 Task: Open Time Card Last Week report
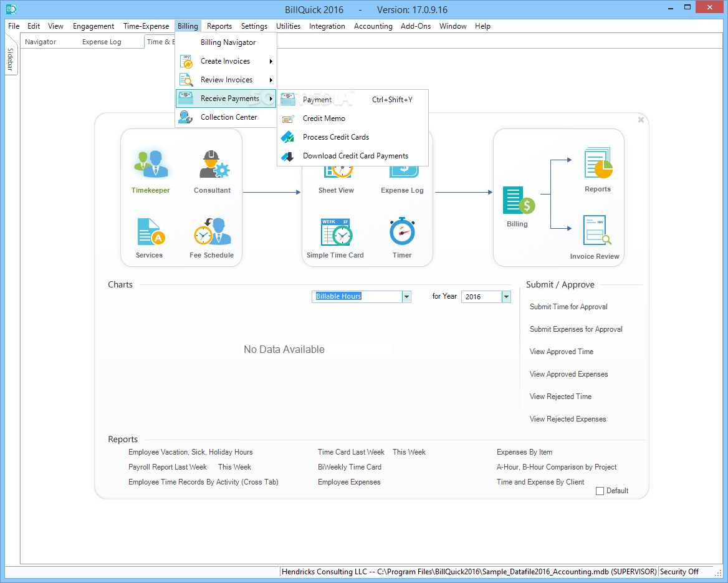pyautogui.click(x=351, y=452)
